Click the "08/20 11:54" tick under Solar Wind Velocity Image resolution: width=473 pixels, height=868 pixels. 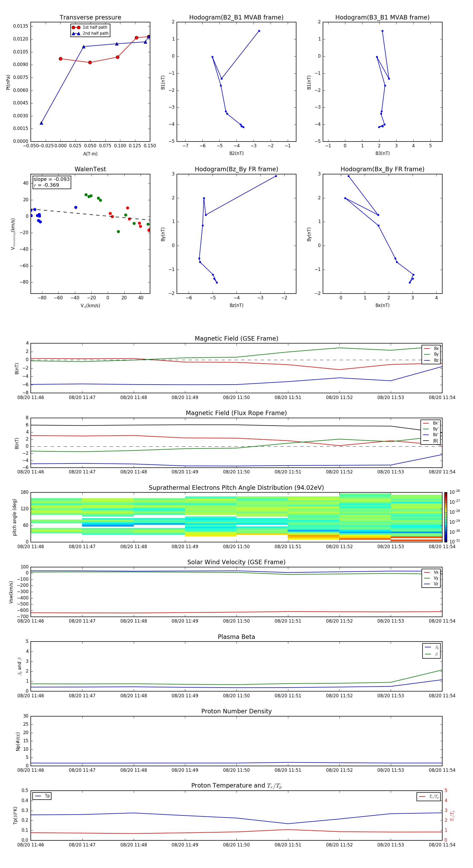pos(442,621)
